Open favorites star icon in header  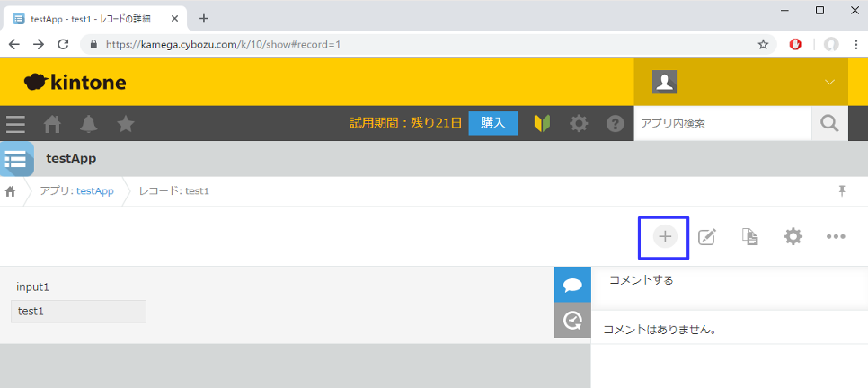pyautogui.click(x=126, y=123)
